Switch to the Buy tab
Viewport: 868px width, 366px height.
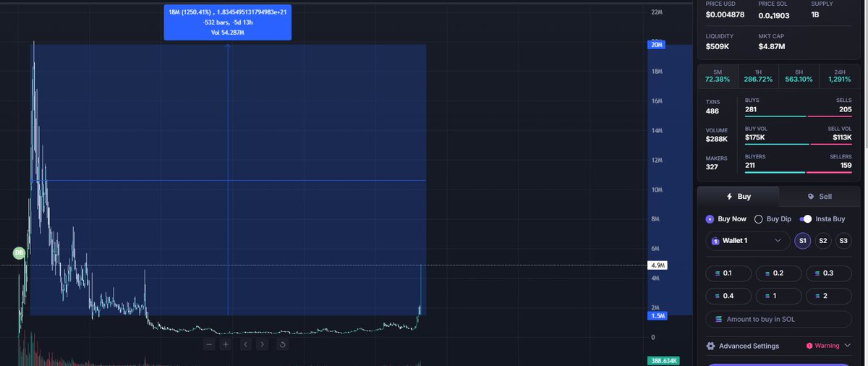(x=738, y=197)
